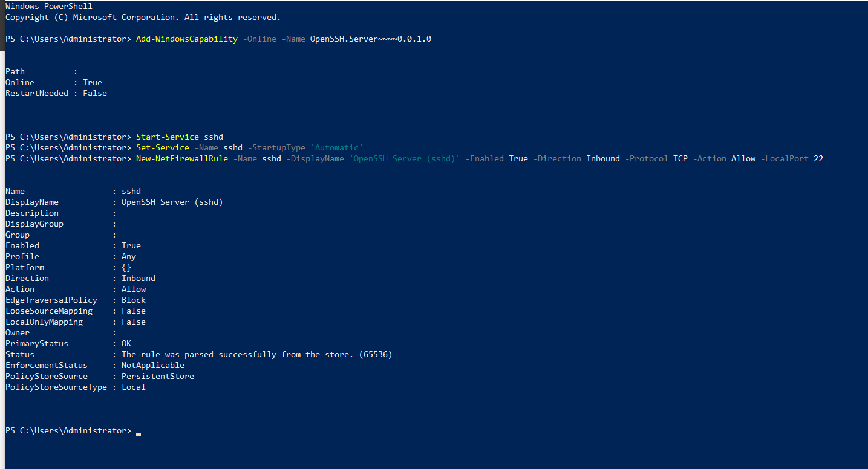Click the Local value of PolicyStoreSourceType
This screenshot has width=868, height=469.
click(134, 387)
